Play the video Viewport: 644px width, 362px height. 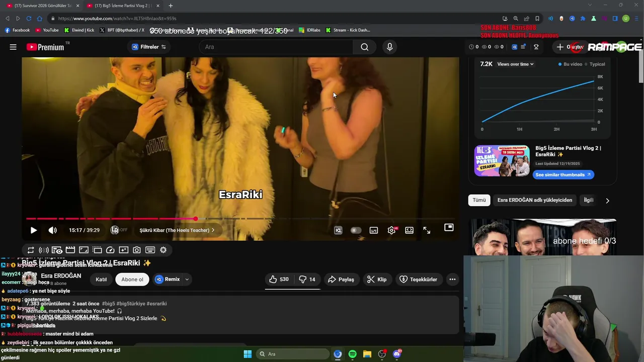point(34,230)
